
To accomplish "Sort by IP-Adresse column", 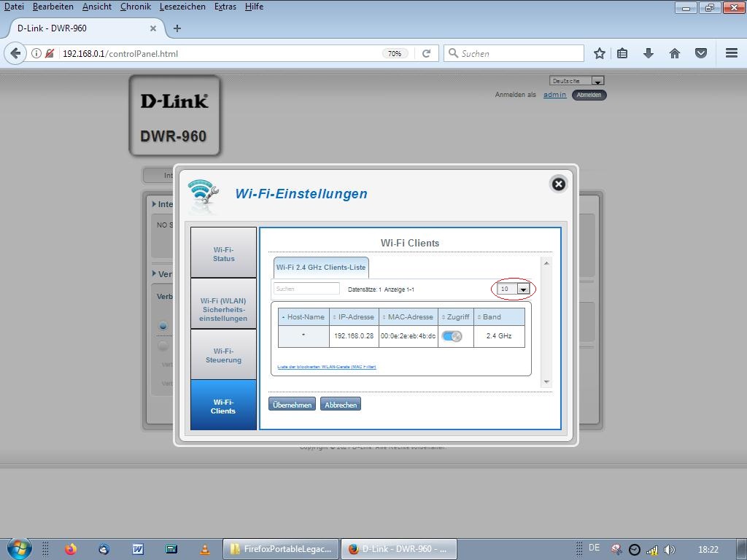I will click(354, 317).
